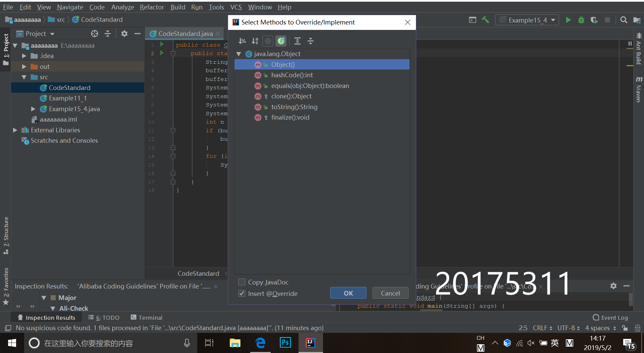Open aaaaaaaa.iml file
This screenshot has height=353, width=644.
click(x=58, y=119)
